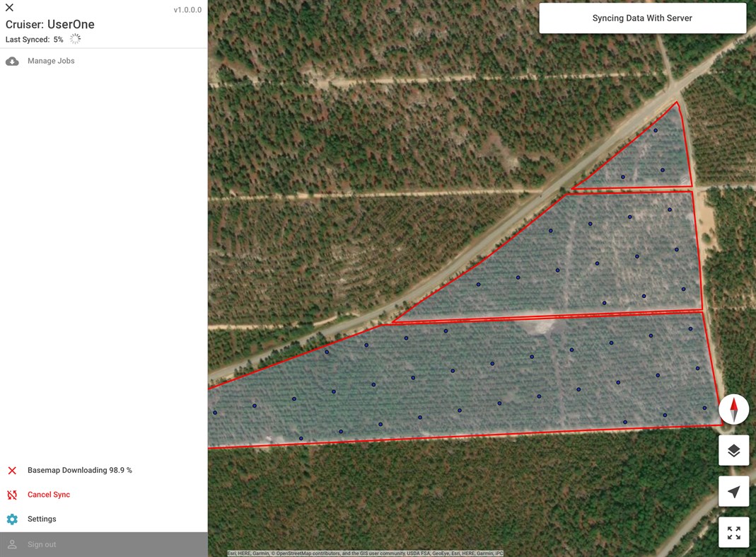Click the compass north arrow to reorient map
This screenshot has width=756, height=557.
733,408
